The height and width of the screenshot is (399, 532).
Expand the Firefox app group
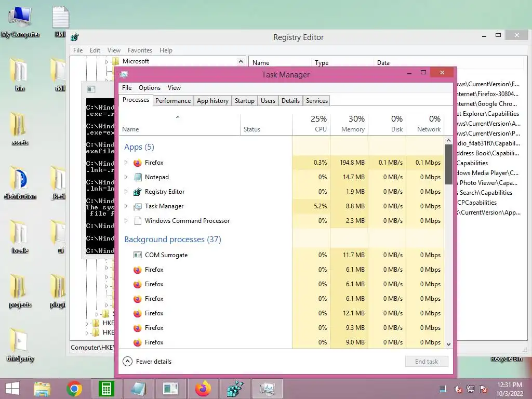[x=126, y=163]
